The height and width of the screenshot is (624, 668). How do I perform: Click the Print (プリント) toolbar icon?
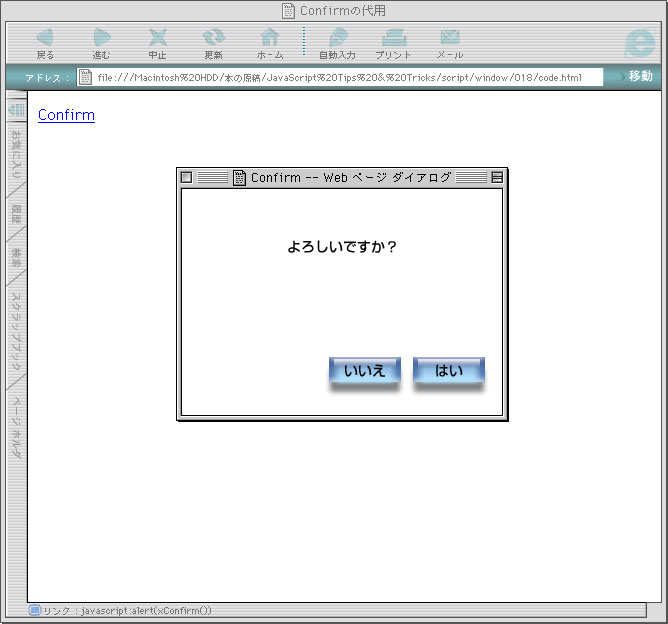(x=393, y=41)
